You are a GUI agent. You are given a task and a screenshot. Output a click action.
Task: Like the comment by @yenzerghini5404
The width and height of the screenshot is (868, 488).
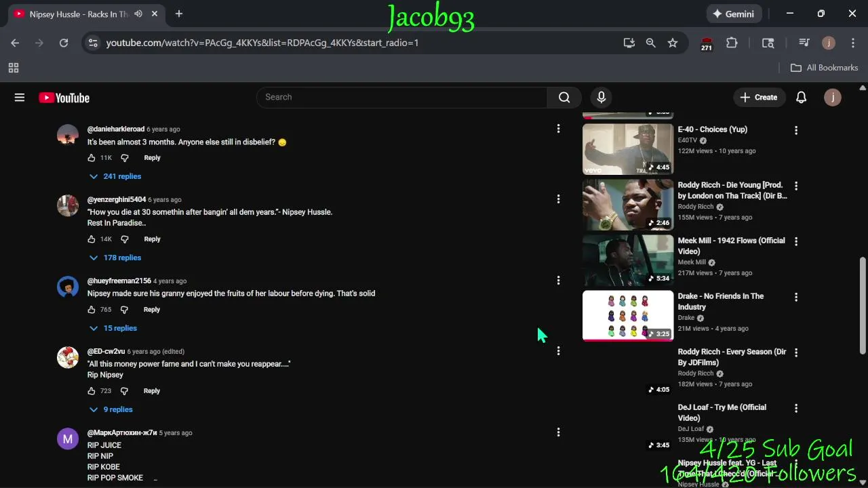(x=92, y=239)
